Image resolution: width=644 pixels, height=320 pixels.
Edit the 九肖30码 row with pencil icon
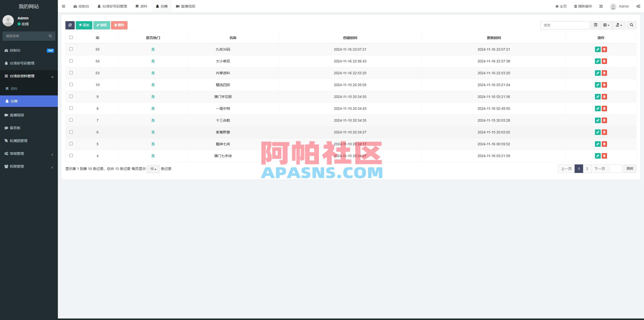[598, 49]
